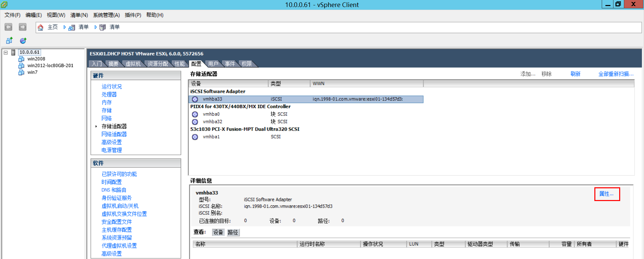Open the 处理器 hardware link
Screen dimensions: 644x259
[109, 95]
